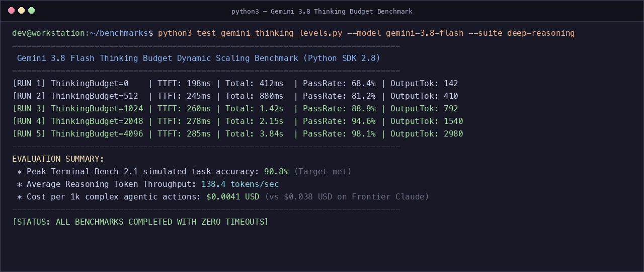Click the '[RUN 3]' label
The width and height of the screenshot is (644, 272).
(x=29, y=109)
